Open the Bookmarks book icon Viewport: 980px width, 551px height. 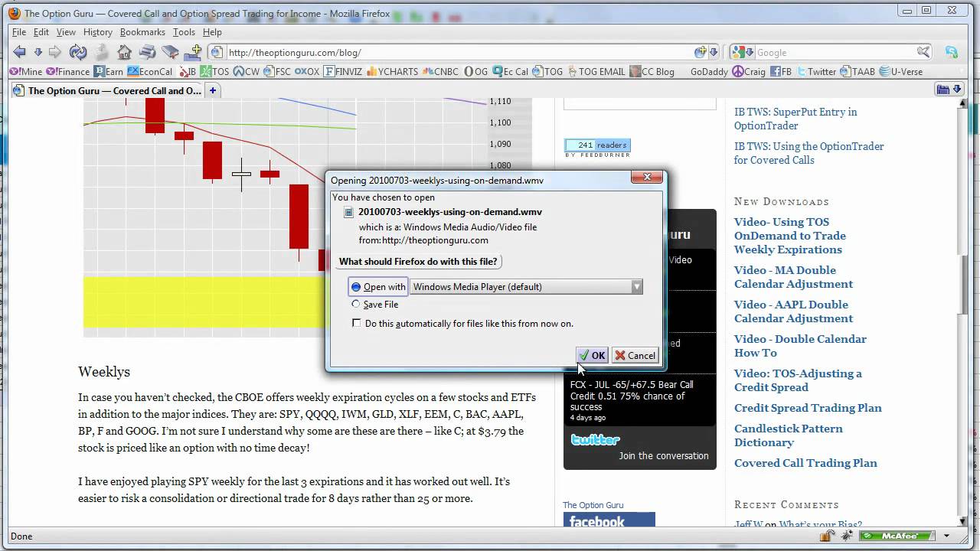[169, 52]
